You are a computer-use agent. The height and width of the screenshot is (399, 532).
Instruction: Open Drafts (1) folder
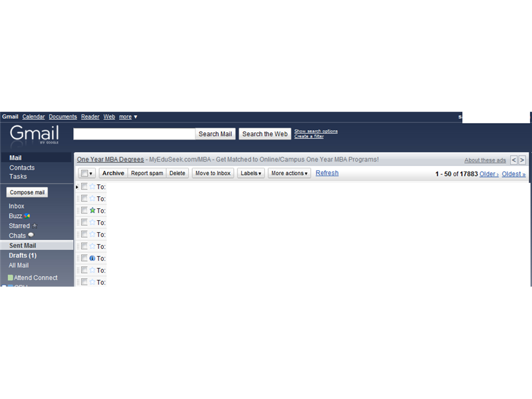[x=23, y=255]
